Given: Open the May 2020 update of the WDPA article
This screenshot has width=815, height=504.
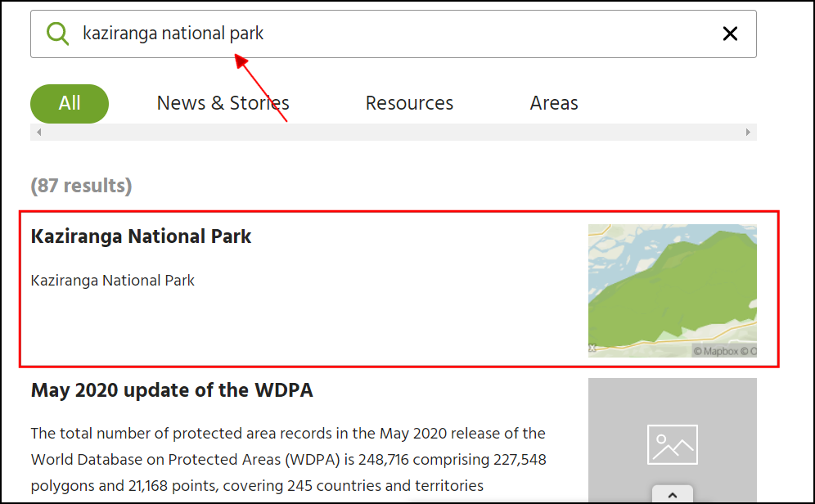Looking at the screenshot, I should 172,390.
